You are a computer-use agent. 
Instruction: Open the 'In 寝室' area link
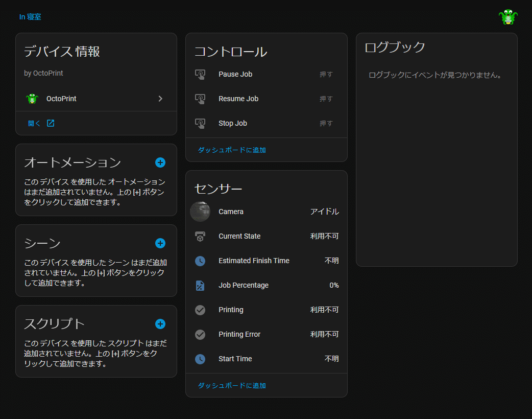(30, 17)
